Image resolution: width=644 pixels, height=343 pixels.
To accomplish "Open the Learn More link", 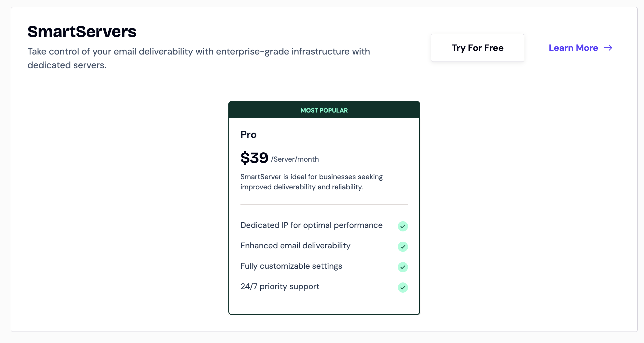I will (573, 48).
